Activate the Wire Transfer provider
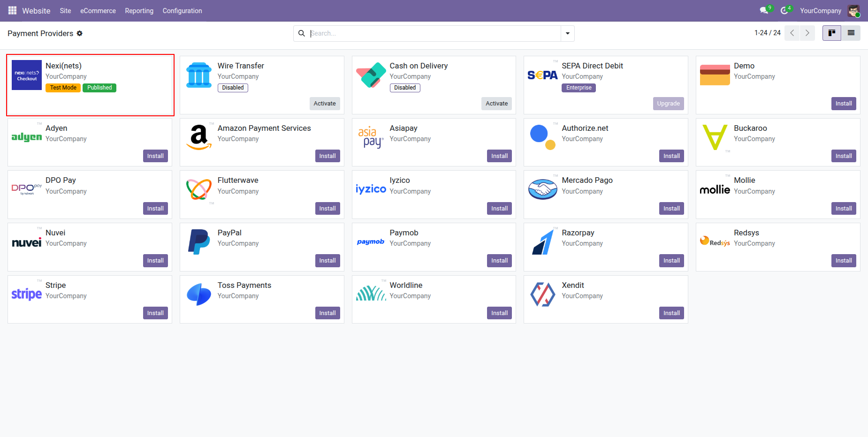868x437 pixels. pyautogui.click(x=325, y=104)
